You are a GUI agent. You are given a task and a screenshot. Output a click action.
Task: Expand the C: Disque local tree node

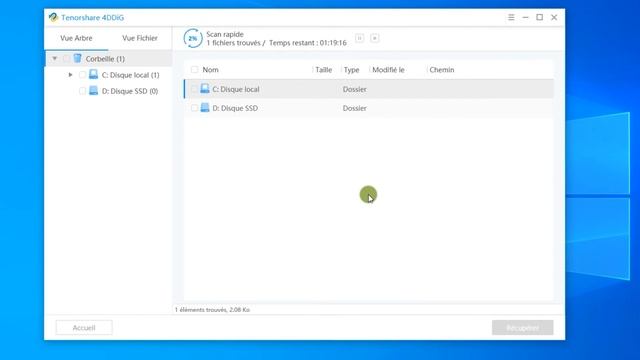(70, 75)
